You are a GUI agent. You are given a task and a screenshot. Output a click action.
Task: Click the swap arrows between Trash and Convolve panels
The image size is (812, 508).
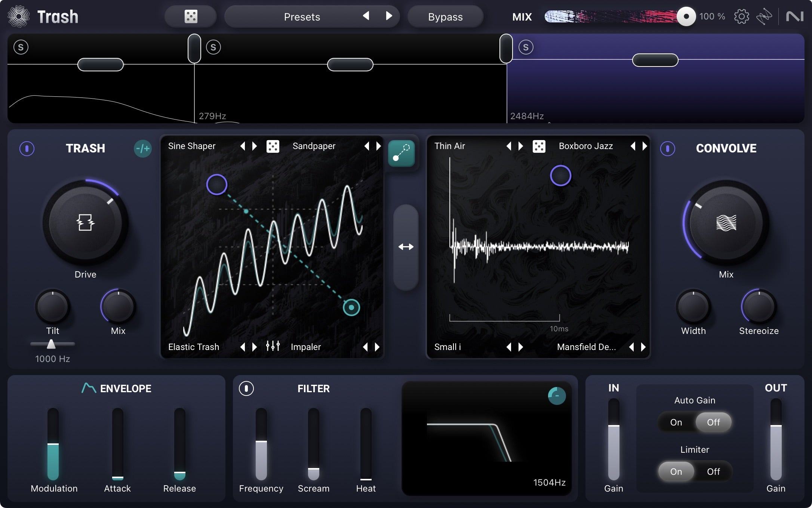[406, 247]
